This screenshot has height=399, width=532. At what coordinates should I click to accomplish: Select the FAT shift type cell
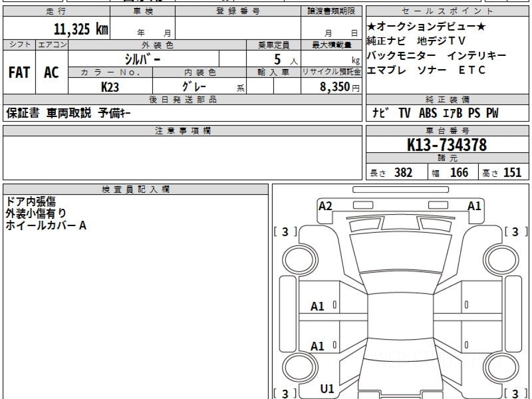tap(19, 72)
